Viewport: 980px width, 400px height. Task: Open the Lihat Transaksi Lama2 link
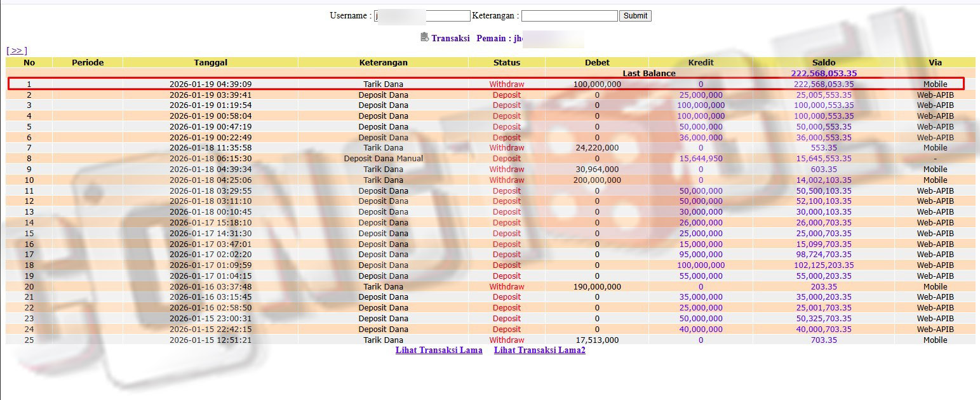(539, 350)
